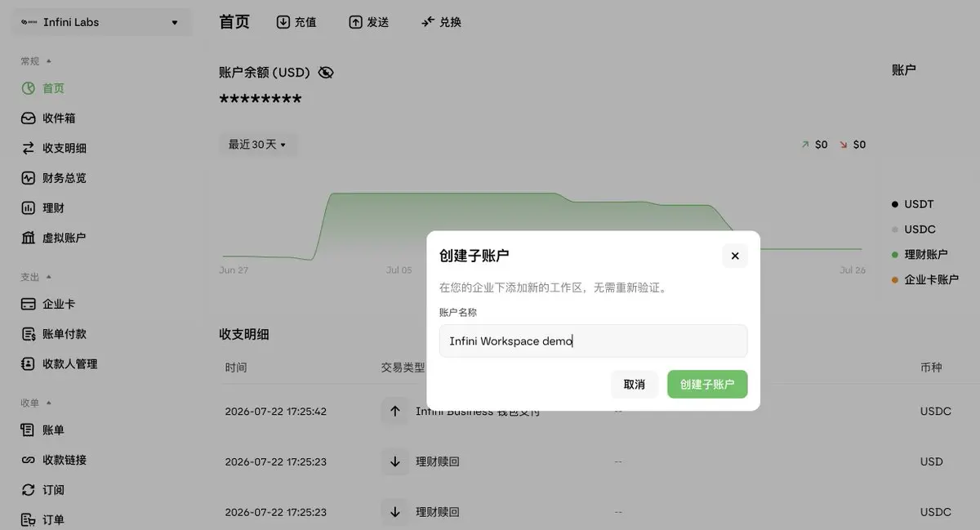This screenshot has width=980, height=530.
Task: Click the 兑换 swap arrows icon
Action: (x=428, y=22)
